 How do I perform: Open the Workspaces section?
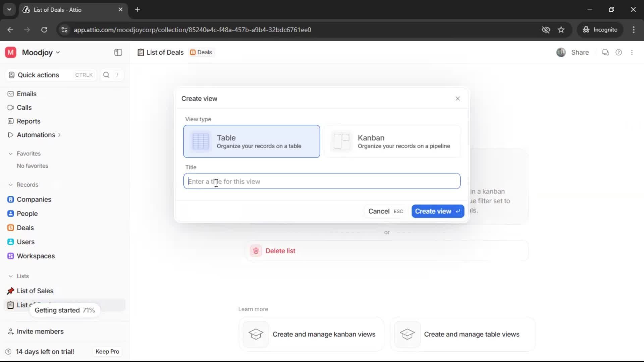coord(36,256)
